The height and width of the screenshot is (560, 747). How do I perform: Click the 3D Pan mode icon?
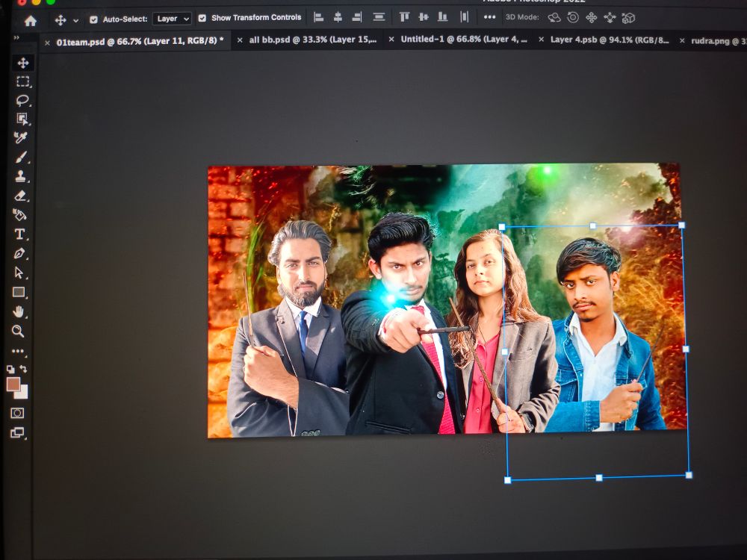(591, 18)
